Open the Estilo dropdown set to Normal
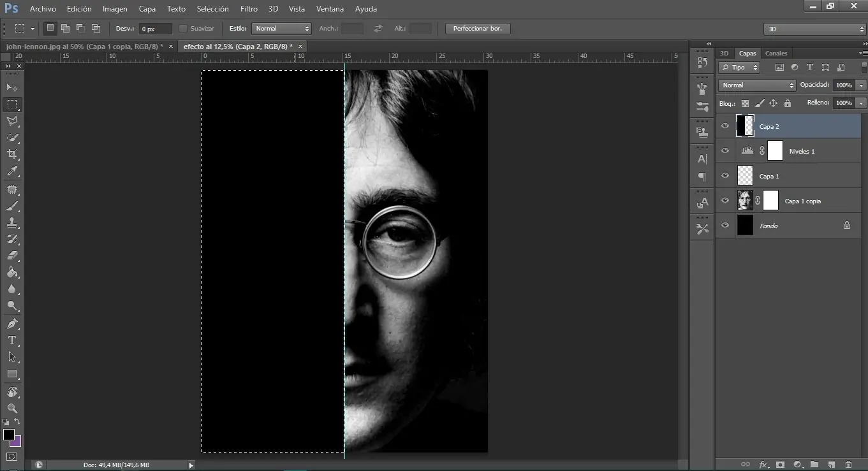868x471 pixels. tap(281, 29)
